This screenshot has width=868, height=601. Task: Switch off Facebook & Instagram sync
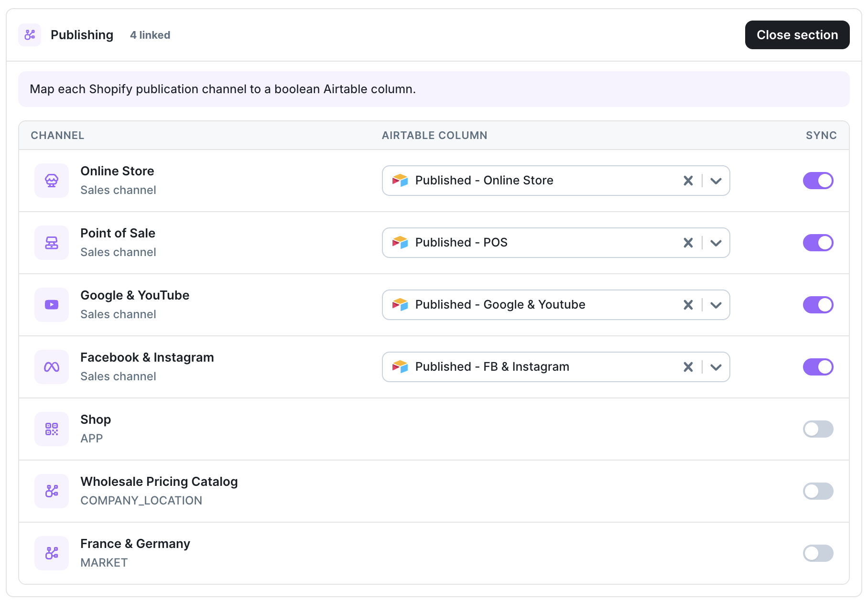point(818,367)
